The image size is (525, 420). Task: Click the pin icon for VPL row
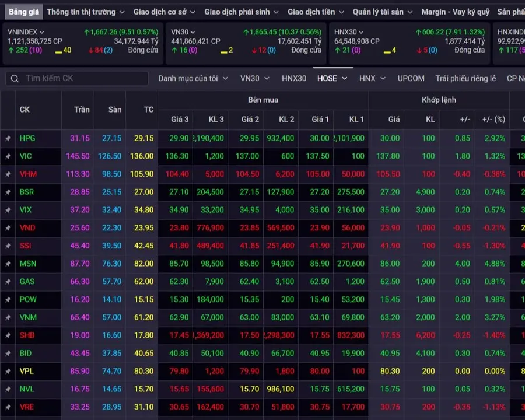(8, 372)
